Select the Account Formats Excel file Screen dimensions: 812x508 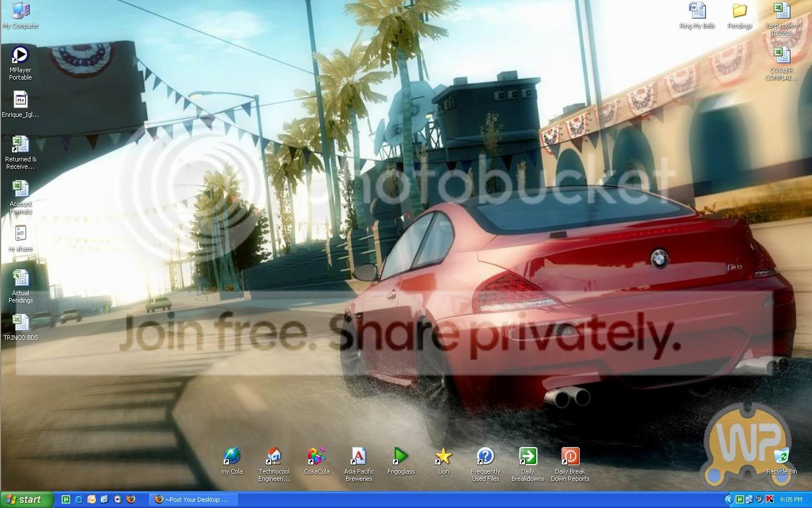pyautogui.click(x=20, y=197)
